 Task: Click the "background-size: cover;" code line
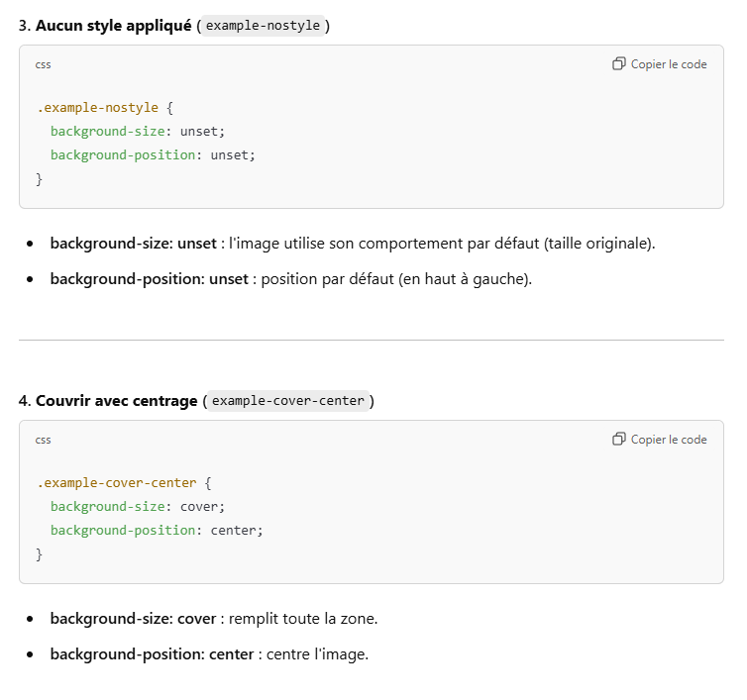point(138,506)
